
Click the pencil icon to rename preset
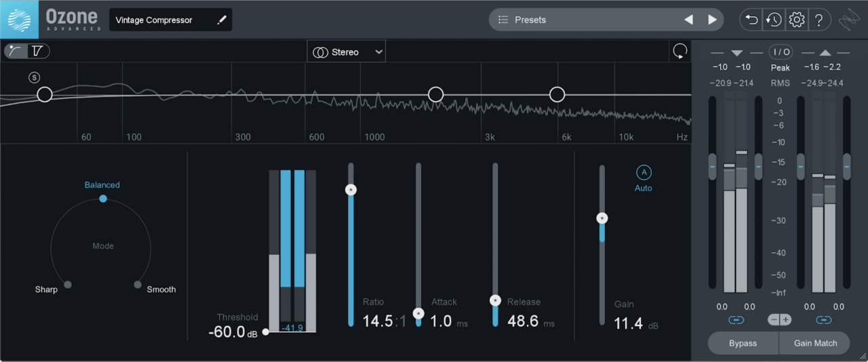[x=221, y=20]
